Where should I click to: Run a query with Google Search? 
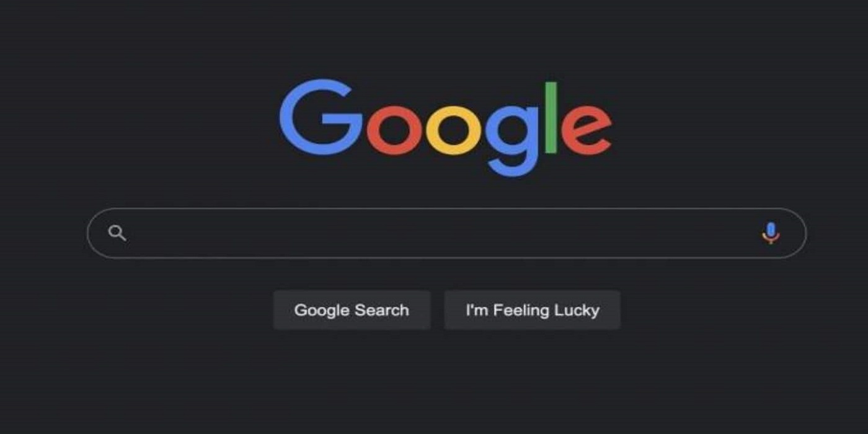[x=352, y=310]
